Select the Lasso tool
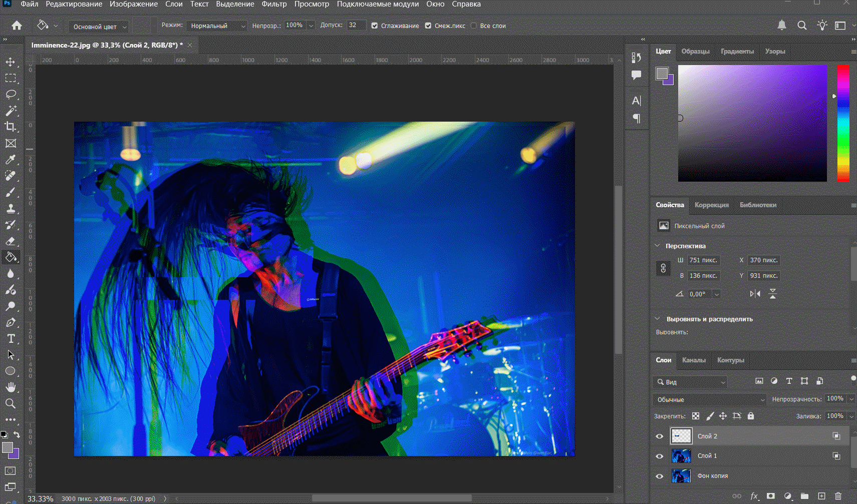This screenshot has height=504, width=857. (11, 95)
